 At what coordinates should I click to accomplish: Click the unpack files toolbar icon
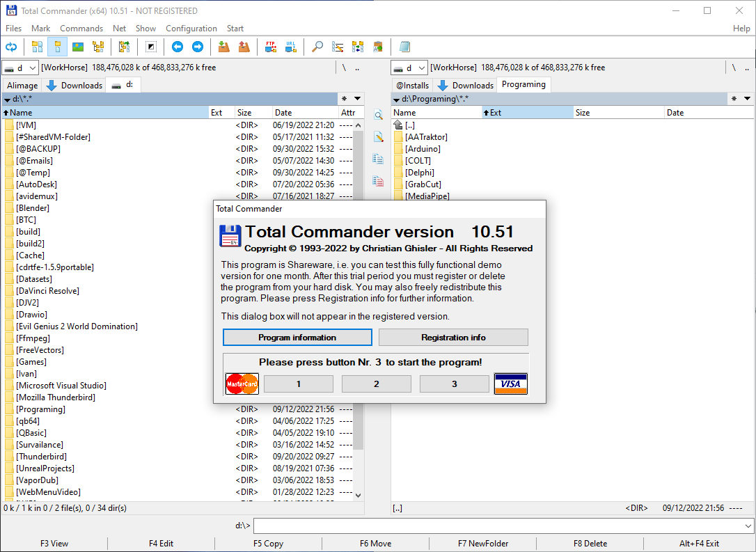click(x=244, y=47)
